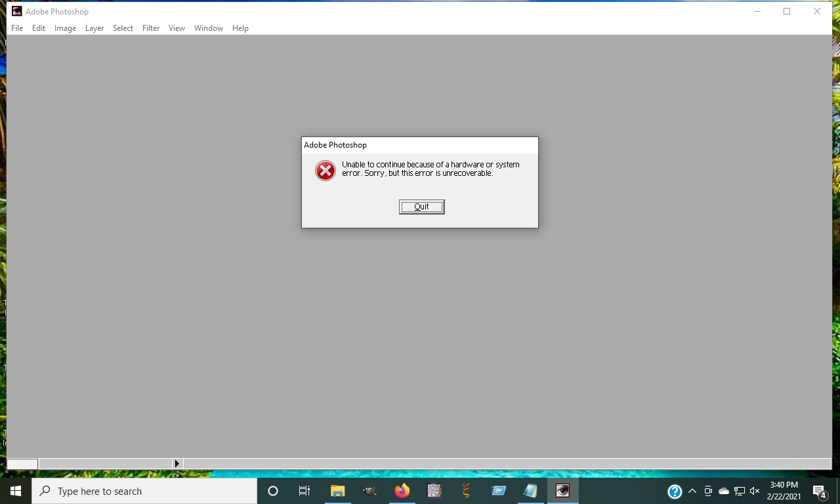Image resolution: width=840 pixels, height=504 pixels.
Task: Open the Windows Start menu
Action: pos(16,491)
